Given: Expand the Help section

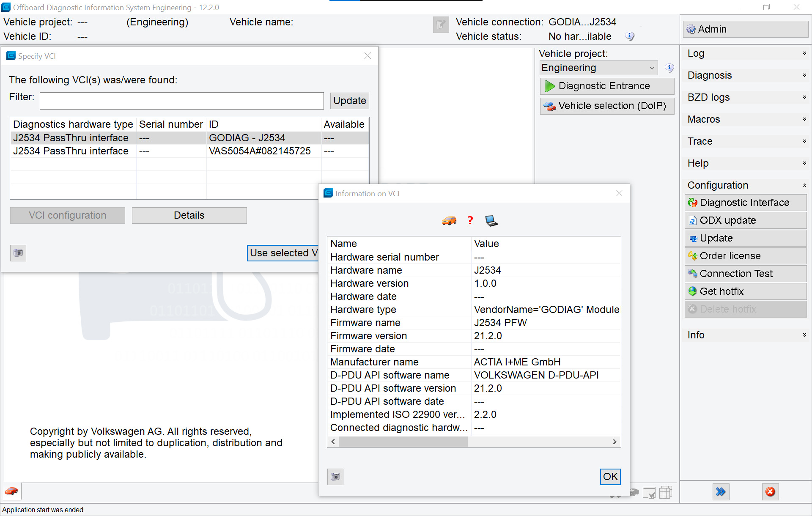Looking at the screenshot, I should (x=746, y=163).
